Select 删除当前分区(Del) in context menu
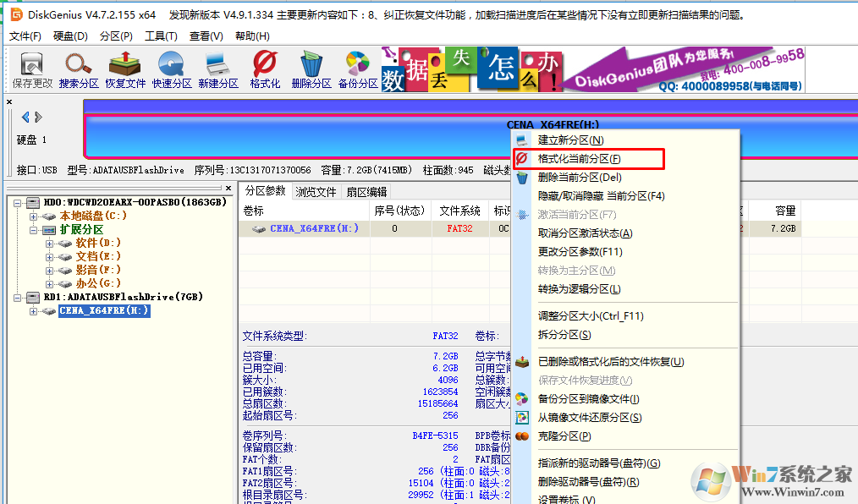 (579, 178)
